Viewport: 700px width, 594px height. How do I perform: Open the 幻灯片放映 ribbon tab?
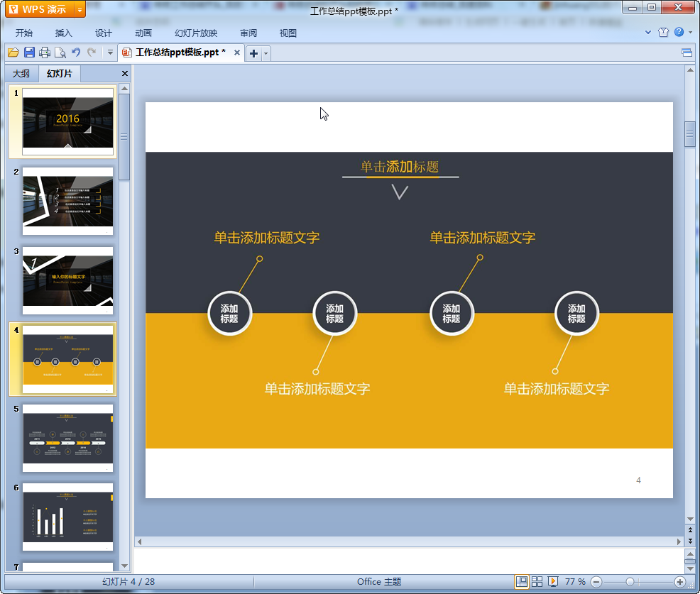(x=196, y=33)
